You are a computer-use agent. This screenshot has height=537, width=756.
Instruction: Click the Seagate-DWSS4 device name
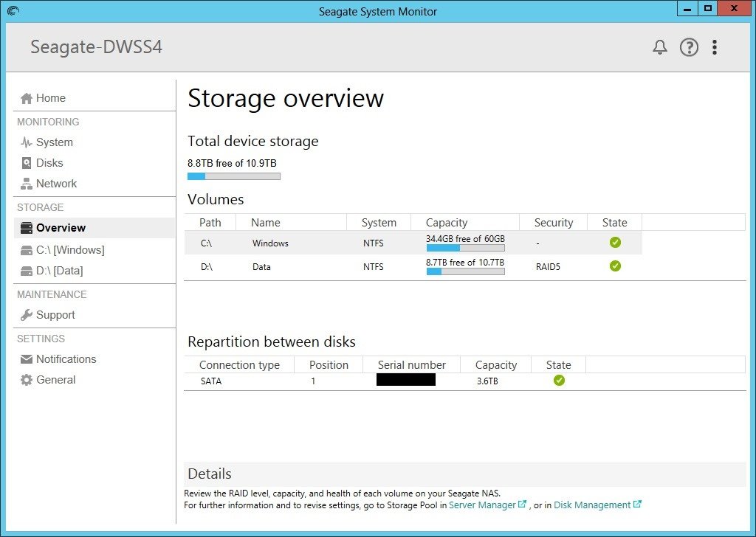(x=97, y=47)
